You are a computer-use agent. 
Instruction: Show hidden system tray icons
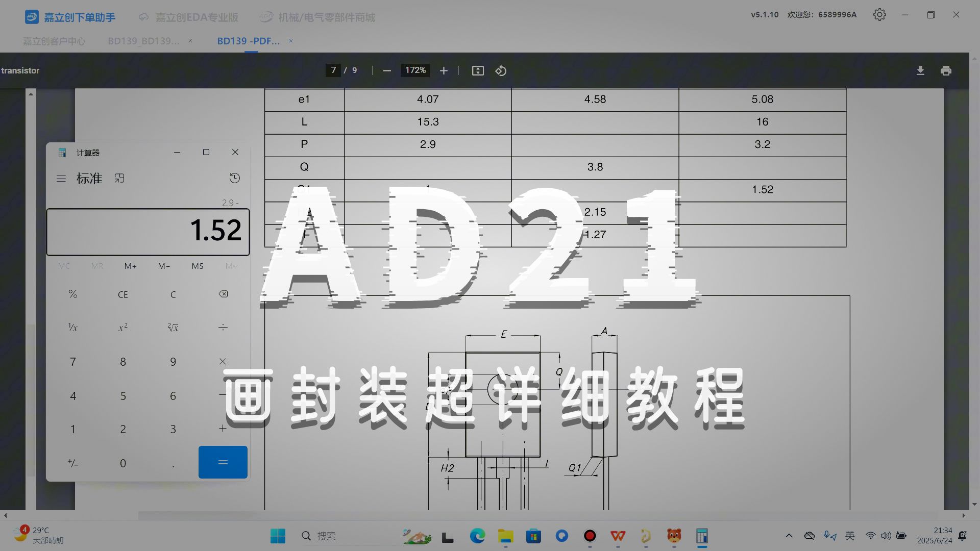pos(789,536)
